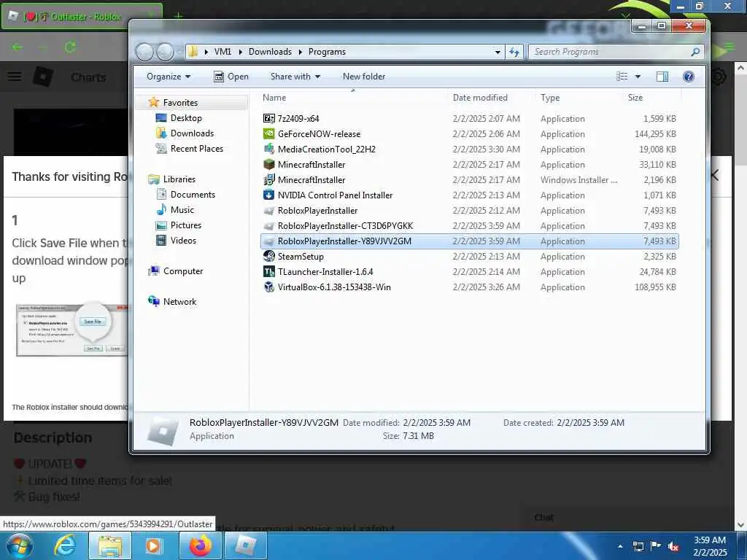Click the Explorer Back navigation button
The height and width of the screenshot is (560, 747).
144,52
